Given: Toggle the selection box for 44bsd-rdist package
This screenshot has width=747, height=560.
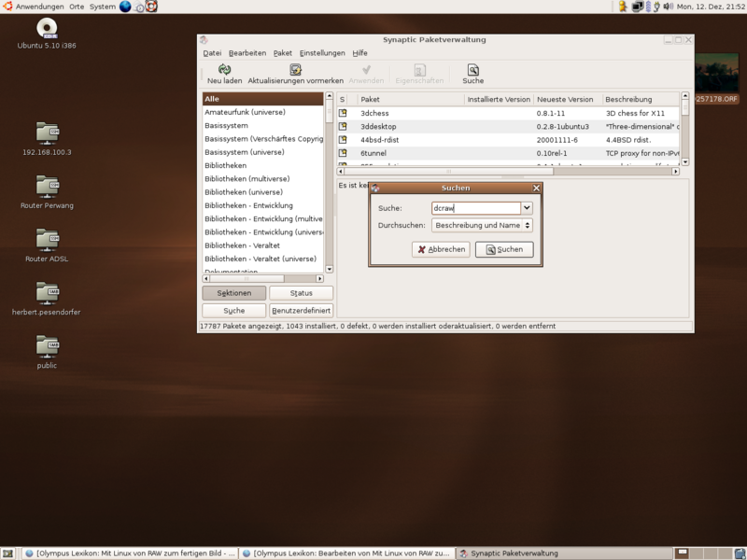Looking at the screenshot, I should [x=344, y=140].
